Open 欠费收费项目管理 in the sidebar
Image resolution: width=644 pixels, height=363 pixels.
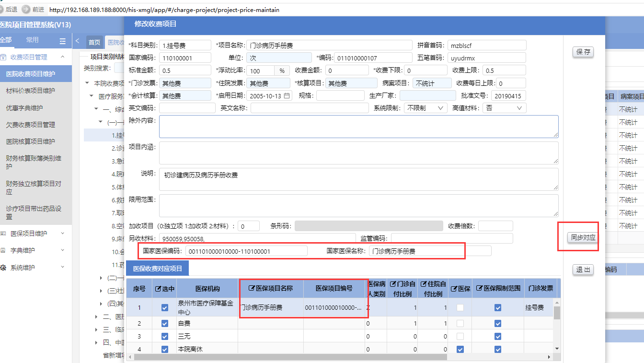click(x=30, y=125)
